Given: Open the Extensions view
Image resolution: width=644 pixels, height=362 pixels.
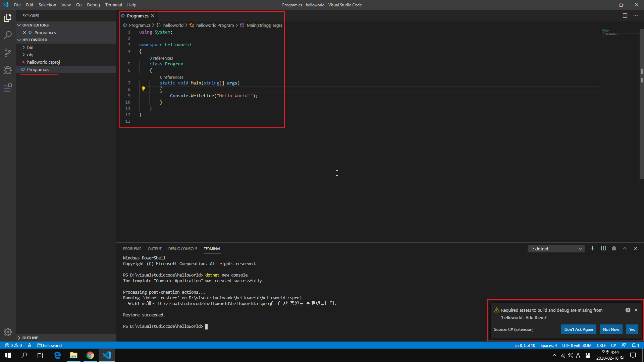Looking at the screenshot, I should [8, 88].
